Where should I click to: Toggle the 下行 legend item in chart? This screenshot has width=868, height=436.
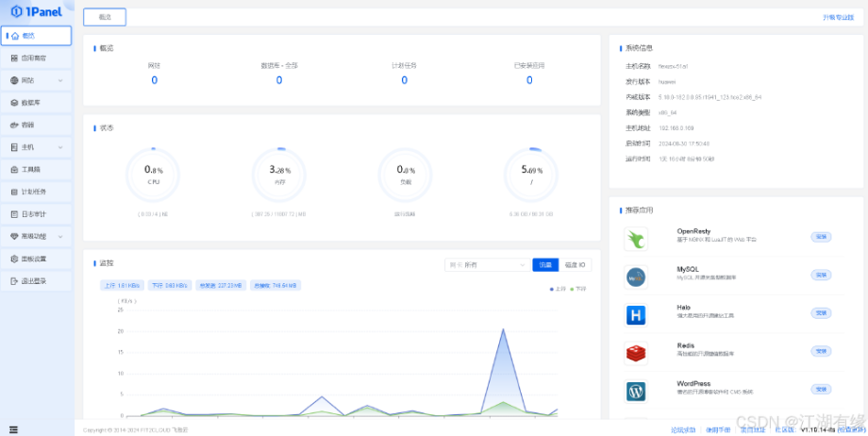[x=578, y=289]
